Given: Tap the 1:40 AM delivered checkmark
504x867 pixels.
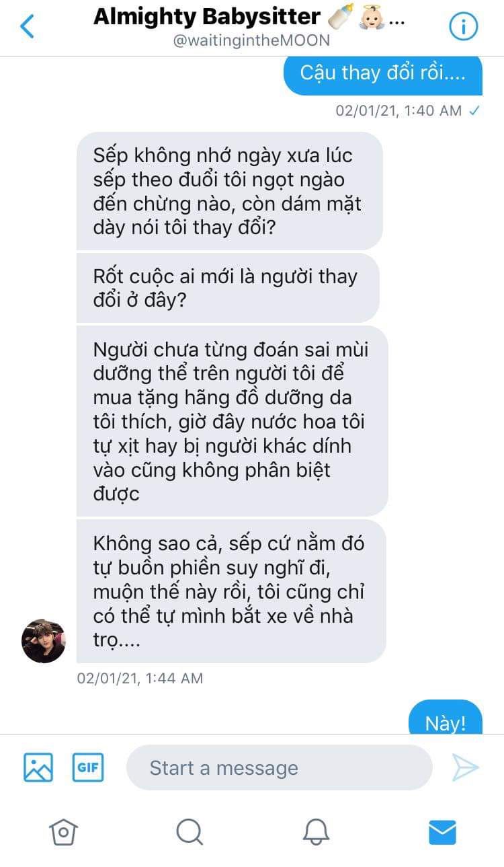Looking at the screenshot, I should coord(474,110).
